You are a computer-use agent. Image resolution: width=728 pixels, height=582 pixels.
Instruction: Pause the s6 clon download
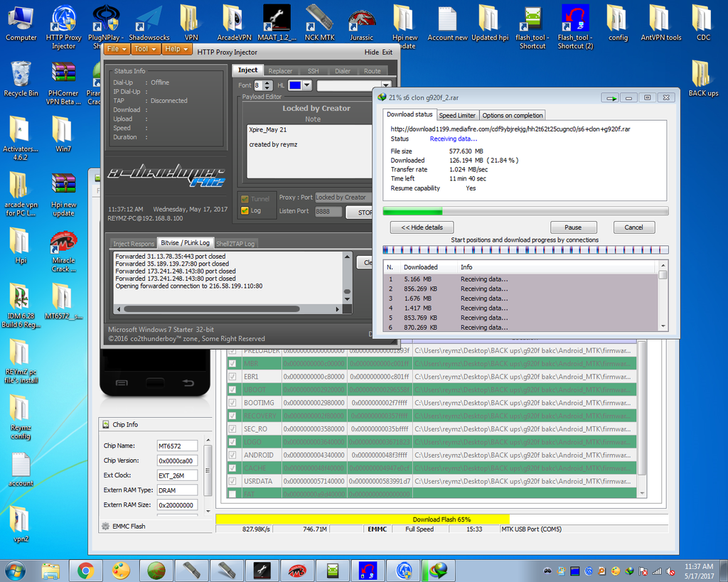[572, 227]
